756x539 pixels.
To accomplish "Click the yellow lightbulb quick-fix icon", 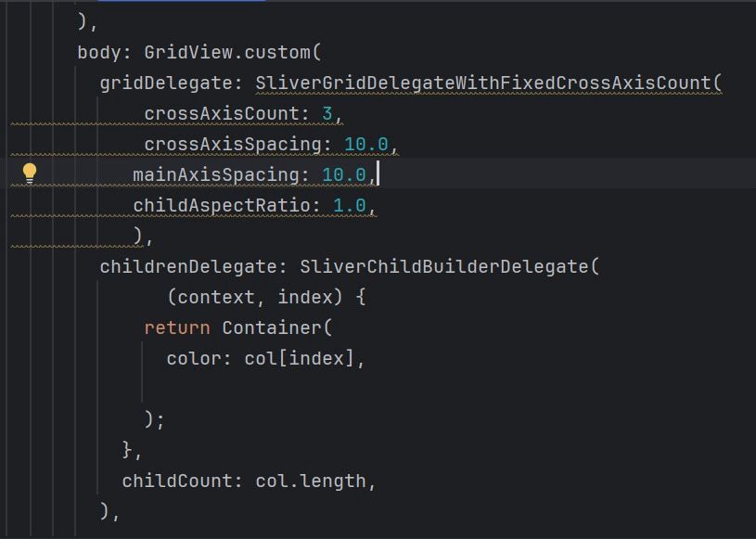I will click(x=30, y=173).
